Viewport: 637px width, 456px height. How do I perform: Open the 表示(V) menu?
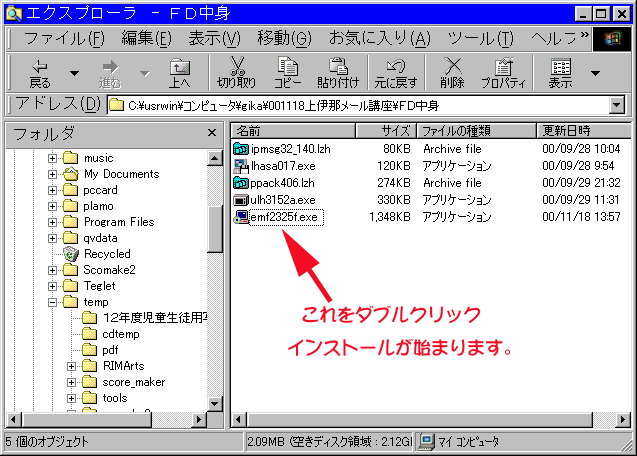click(x=214, y=39)
